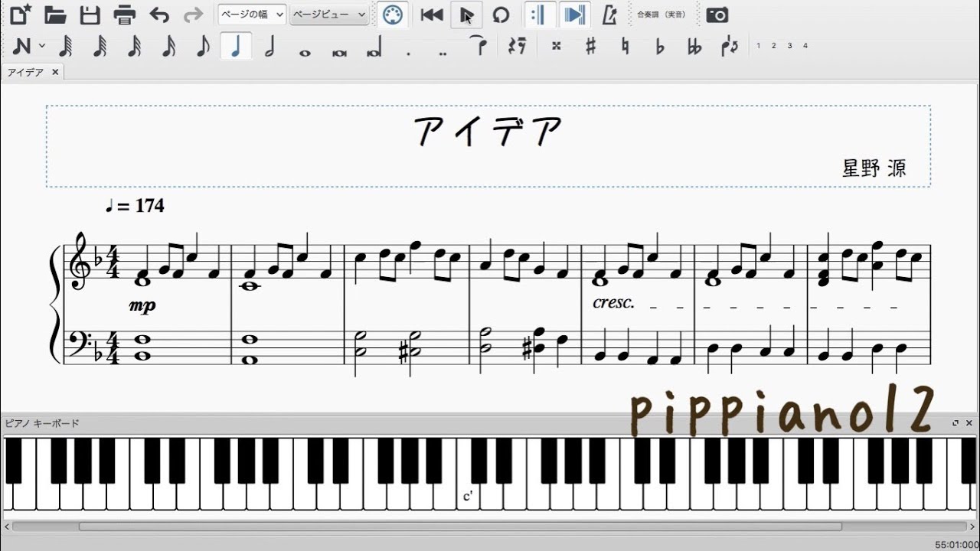Close the アイデア score tab
The width and height of the screenshot is (980, 551).
pyautogui.click(x=55, y=72)
